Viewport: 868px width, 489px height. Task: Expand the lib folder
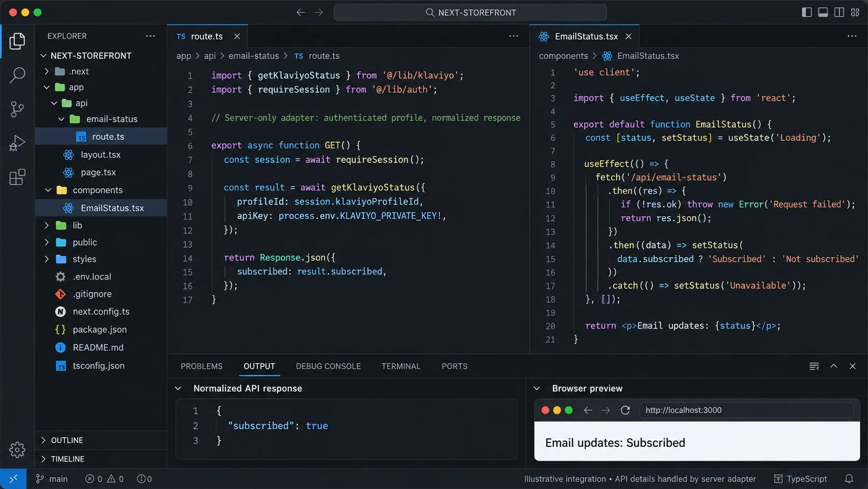click(47, 225)
